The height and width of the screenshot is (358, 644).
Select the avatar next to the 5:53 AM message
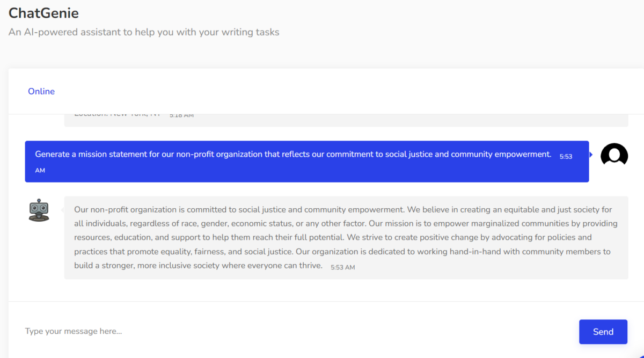(613, 155)
